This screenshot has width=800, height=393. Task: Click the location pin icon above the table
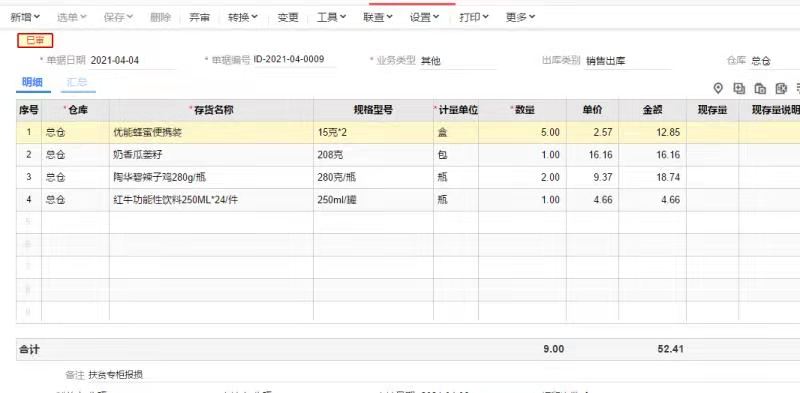point(718,88)
